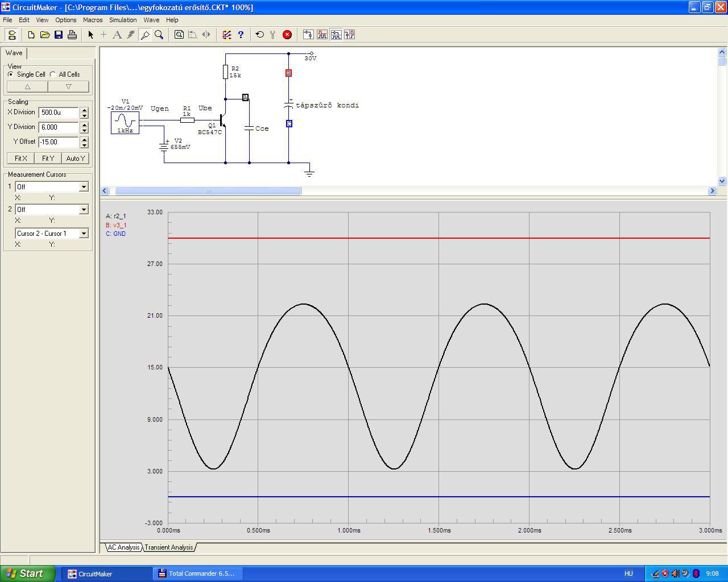Open the Cursor 1 dropdown
Image resolution: width=728 pixels, height=582 pixels.
[84, 186]
